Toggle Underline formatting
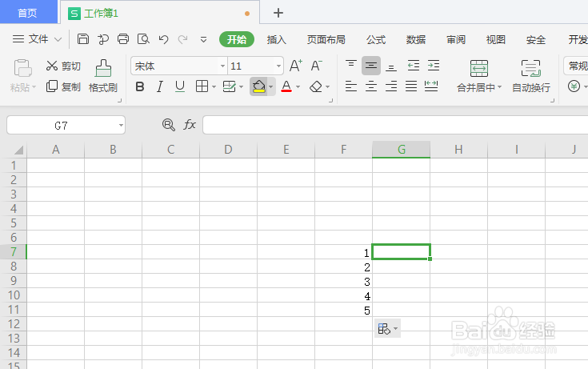The height and width of the screenshot is (369, 588). [x=180, y=86]
